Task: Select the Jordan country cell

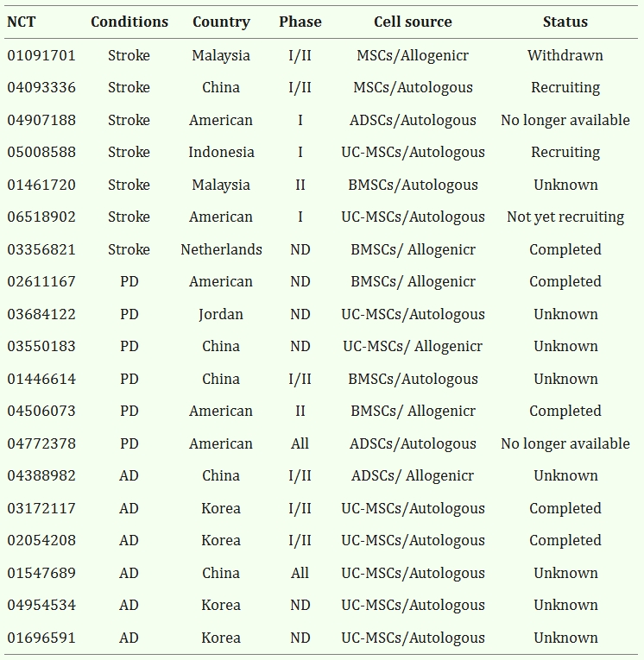Action: (x=221, y=314)
